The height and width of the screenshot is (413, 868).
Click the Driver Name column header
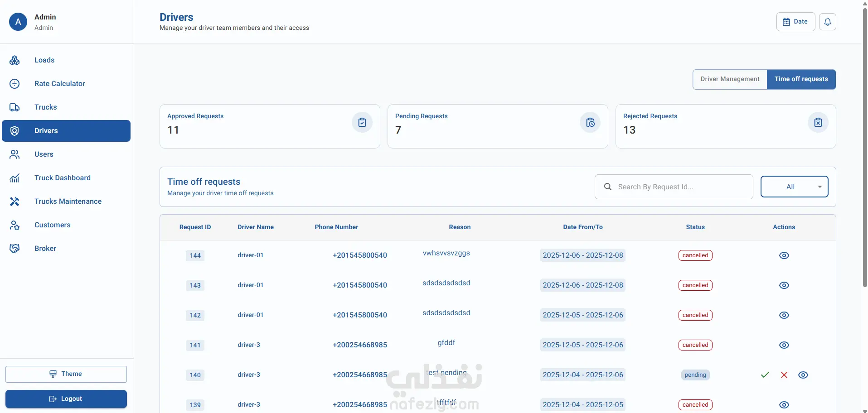(256, 227)
